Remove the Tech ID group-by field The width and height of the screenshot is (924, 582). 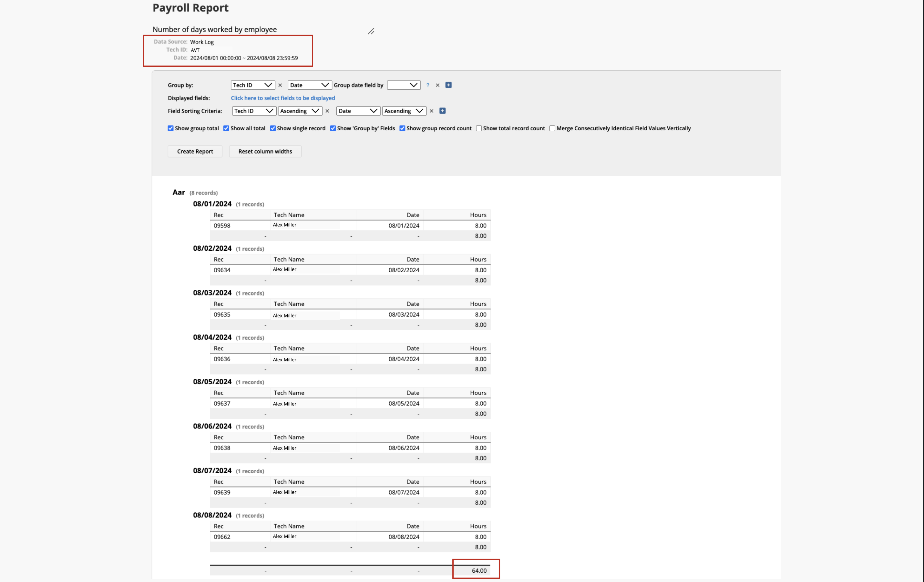pyautogui.click(x=280, y=85)
